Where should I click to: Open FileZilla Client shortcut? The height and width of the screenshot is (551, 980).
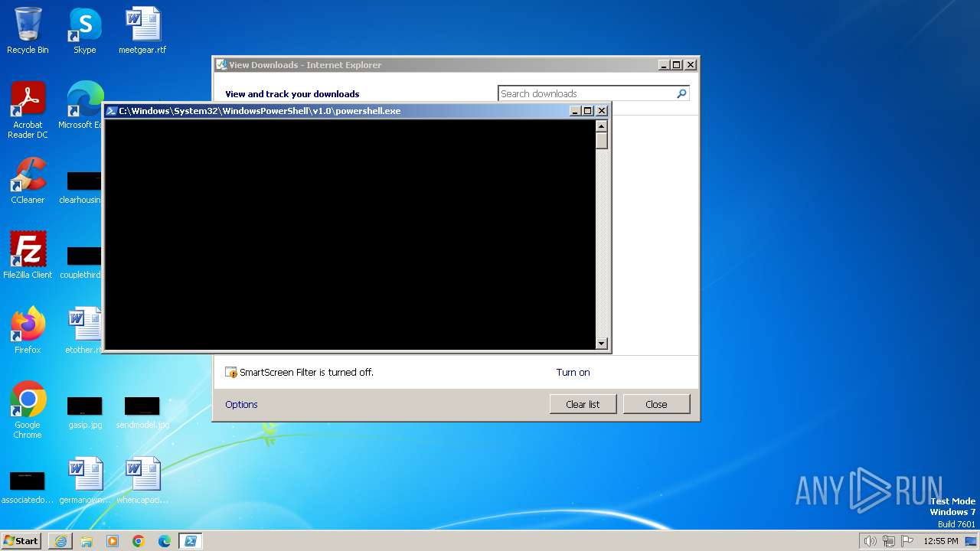click(x=28, y=255)
